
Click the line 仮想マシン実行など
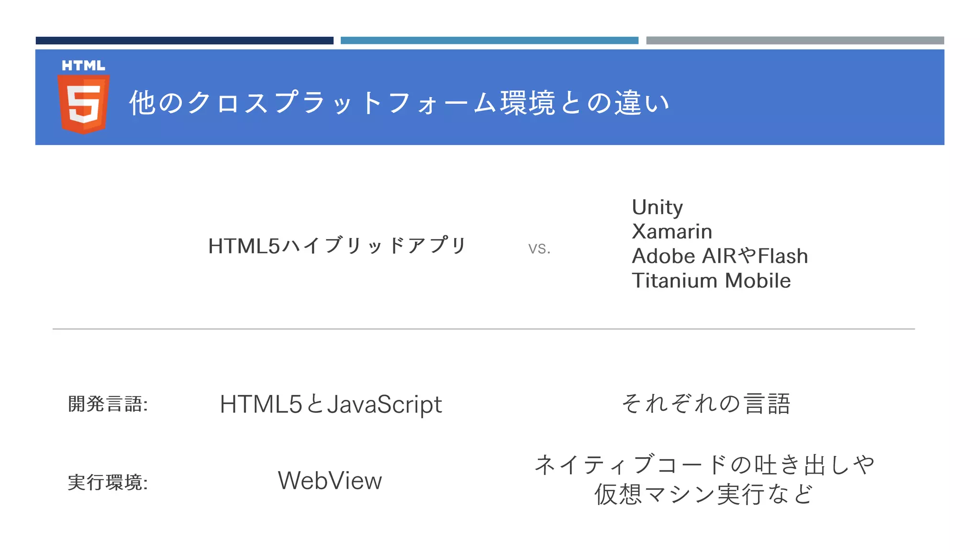(703, 494)
